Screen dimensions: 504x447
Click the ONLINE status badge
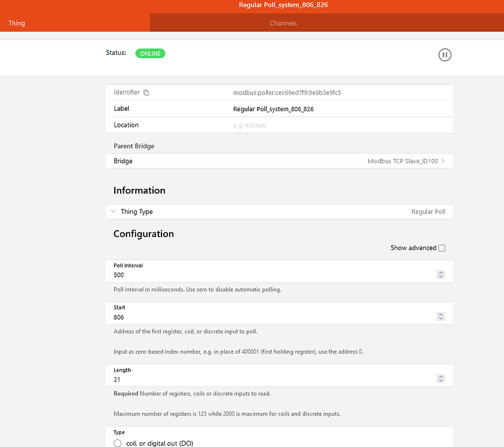tap(150, 53)
